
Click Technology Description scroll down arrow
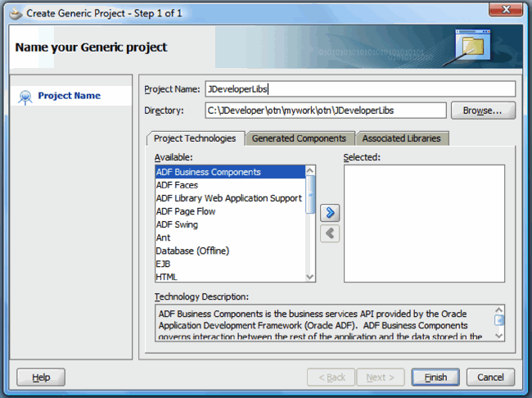[498, 336]
